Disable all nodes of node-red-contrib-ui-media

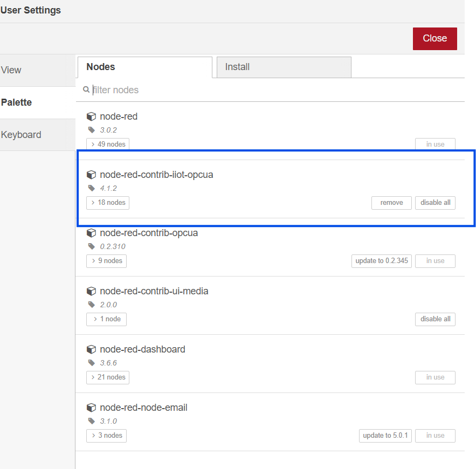[436, 319]
